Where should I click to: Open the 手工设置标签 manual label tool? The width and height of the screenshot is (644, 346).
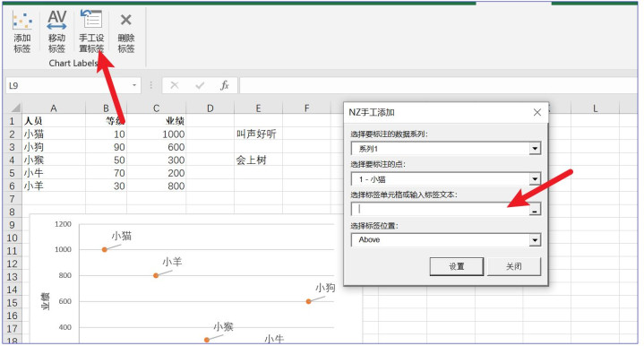(91, 31)
